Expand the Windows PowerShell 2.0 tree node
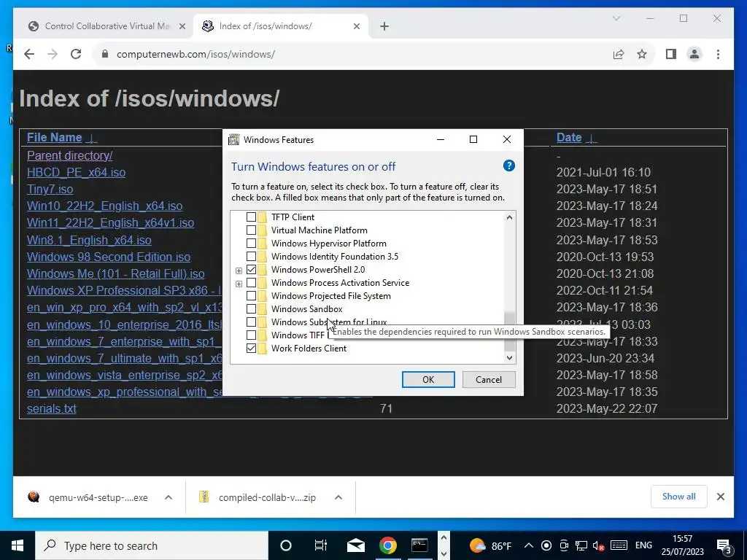This screenshot has height=560, width=747. tap(239, 271)
